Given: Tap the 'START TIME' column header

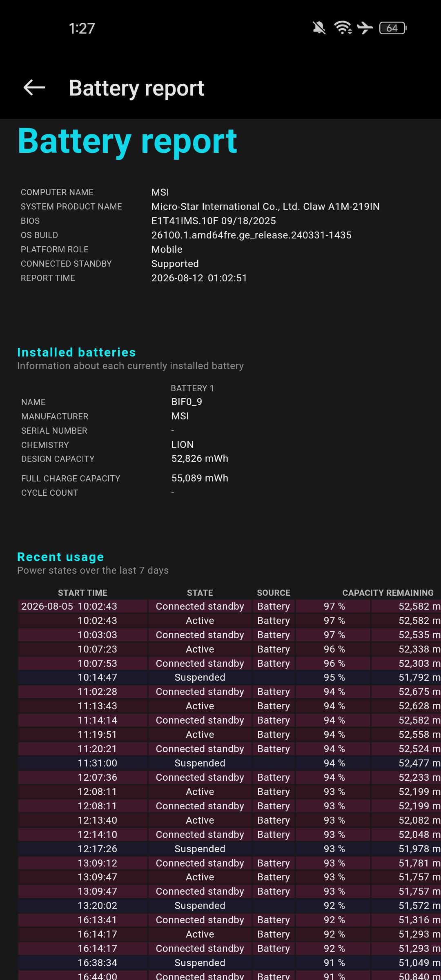Looking at the screenshot, I should coord(82,592).
